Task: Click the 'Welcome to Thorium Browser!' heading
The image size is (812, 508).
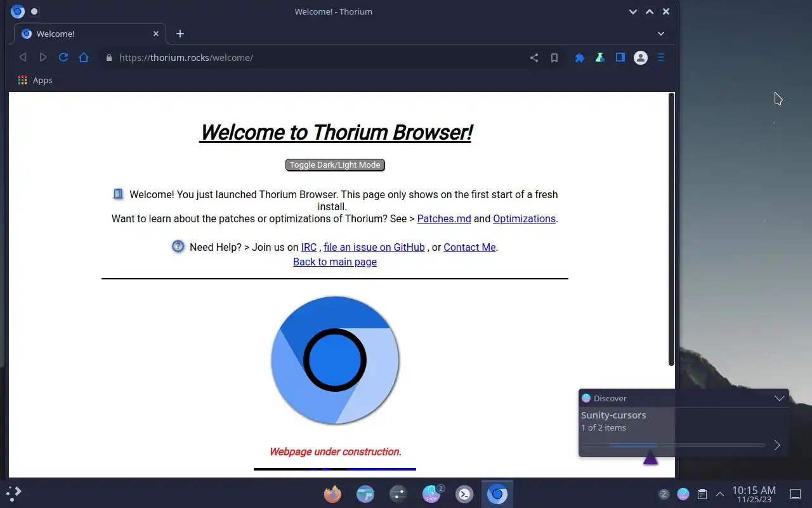Action: tap(335, 132)
